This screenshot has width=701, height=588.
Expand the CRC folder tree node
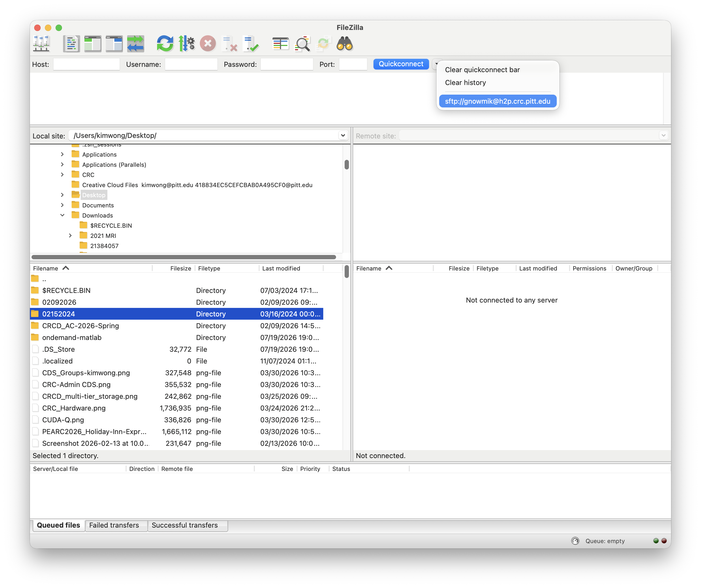click(x=63, y=175)
